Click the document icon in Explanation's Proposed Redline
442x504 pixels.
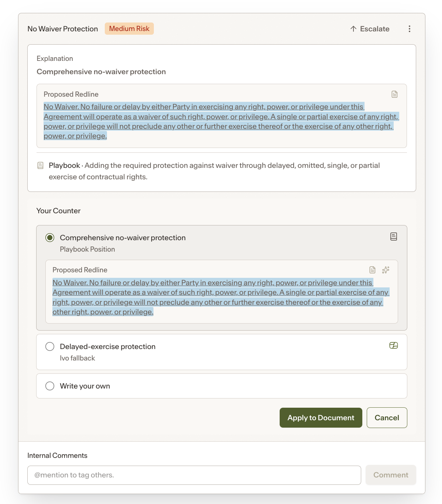coord(394,94)
